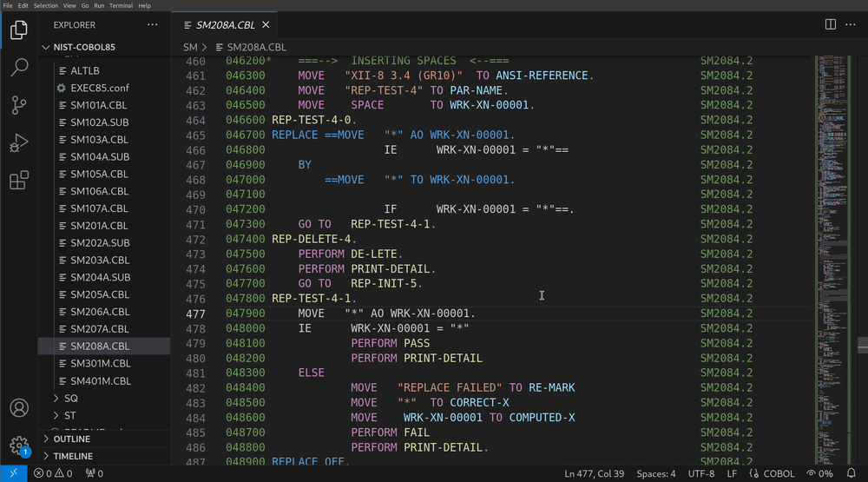Close the SM208A.CBL editor tab
Screen dimensions: 868x482
tap(266, 25)
